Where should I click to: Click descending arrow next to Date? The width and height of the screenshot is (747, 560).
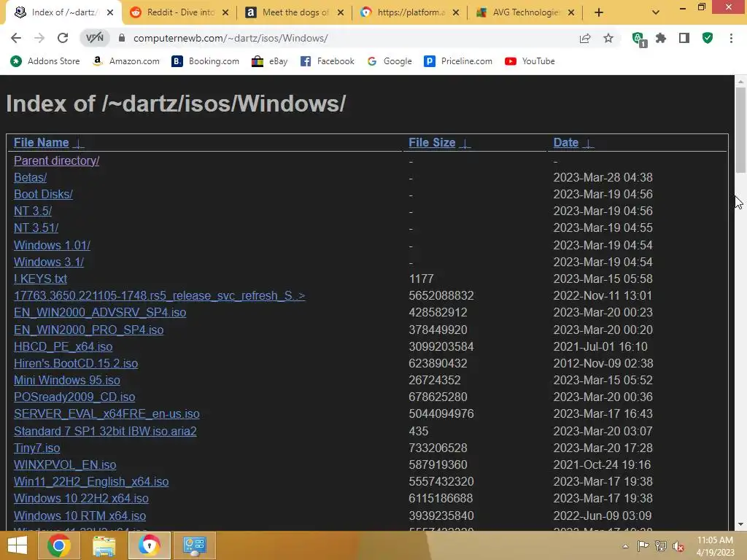(x=589, y=144)
